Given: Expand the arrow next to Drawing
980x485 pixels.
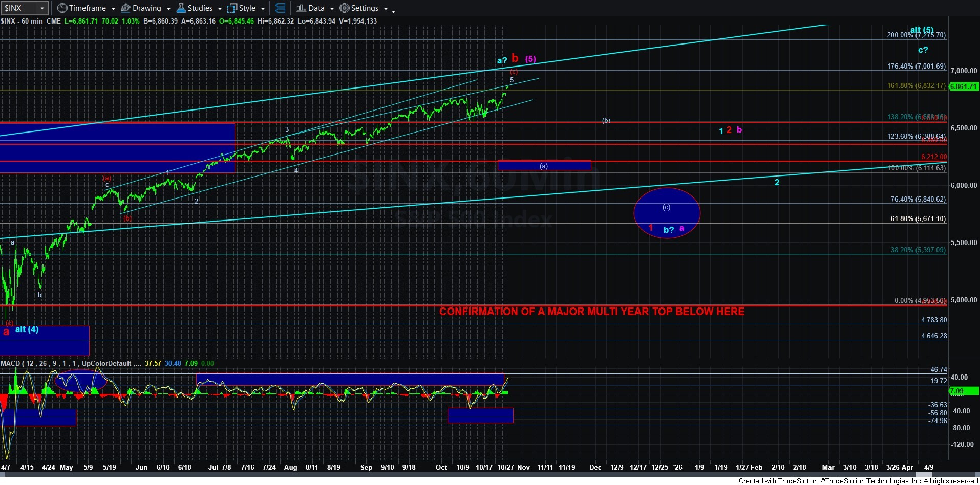Looking at the screenshot, I should point(168,9).
